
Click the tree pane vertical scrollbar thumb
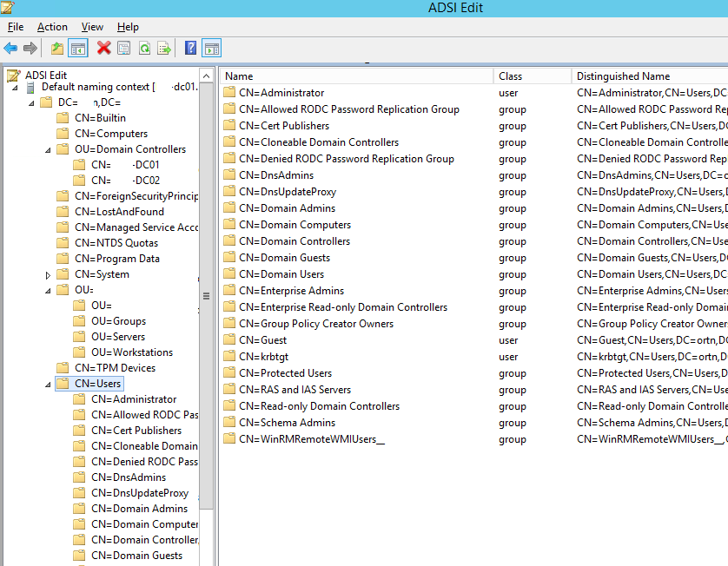point(207,296)
